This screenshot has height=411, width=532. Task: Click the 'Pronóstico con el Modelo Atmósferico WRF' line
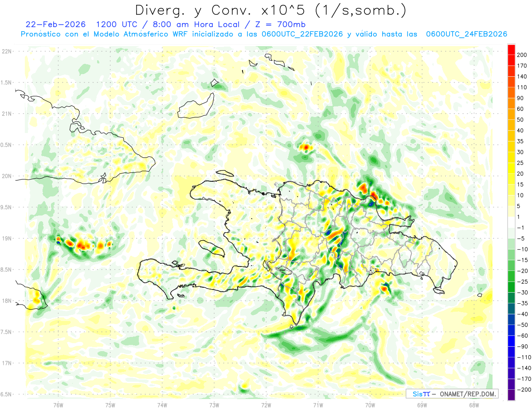(105, 34)
